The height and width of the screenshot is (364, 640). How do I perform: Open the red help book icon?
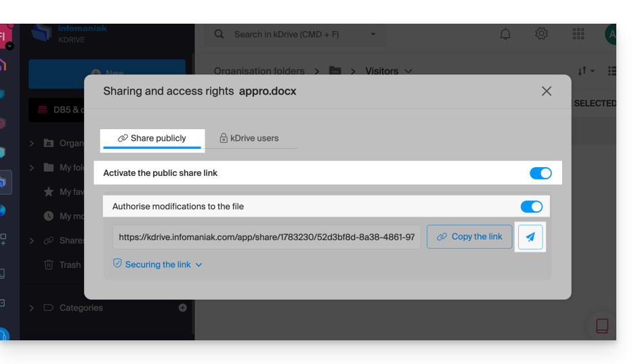pyautogui.click(x=602, y=325)
